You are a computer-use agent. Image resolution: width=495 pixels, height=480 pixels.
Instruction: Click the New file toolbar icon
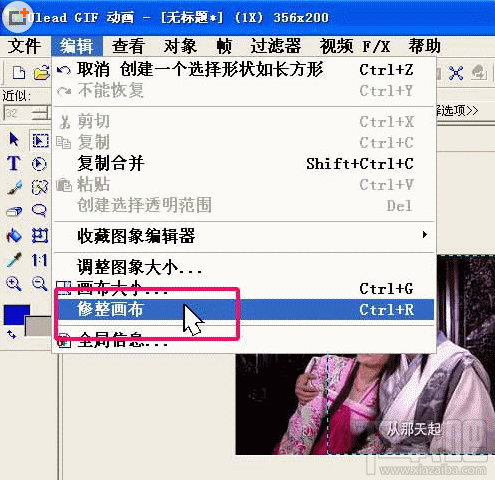tap(19, 73)
